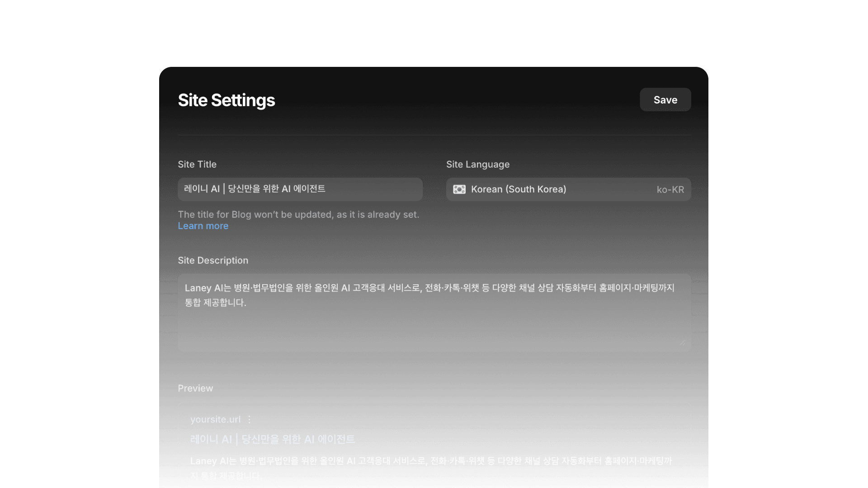Click the South Korea flag icon
This screenshot has width=868, height=488.
point(459,189)
